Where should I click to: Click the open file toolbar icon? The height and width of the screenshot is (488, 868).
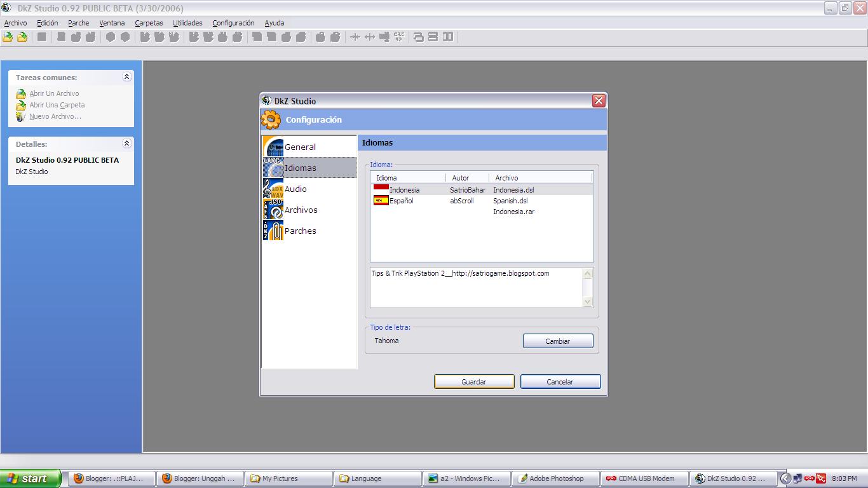[x=8, y=37]
